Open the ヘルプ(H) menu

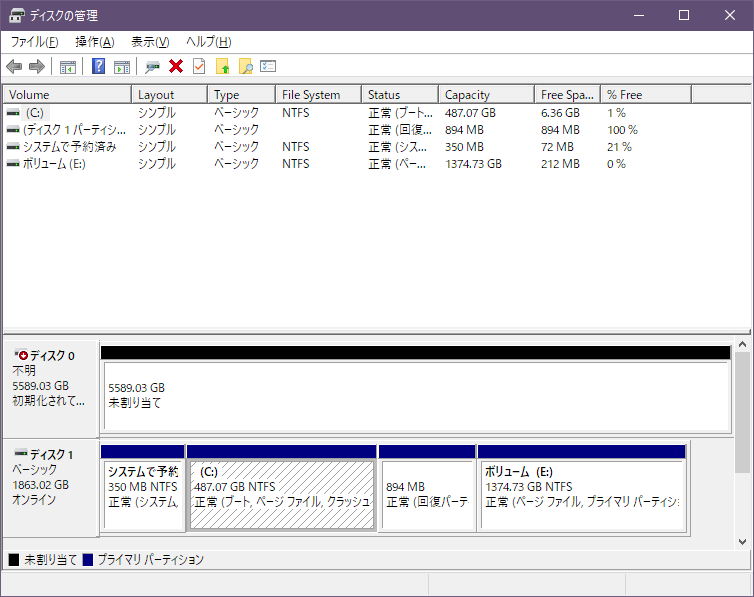tap(209, 42)
